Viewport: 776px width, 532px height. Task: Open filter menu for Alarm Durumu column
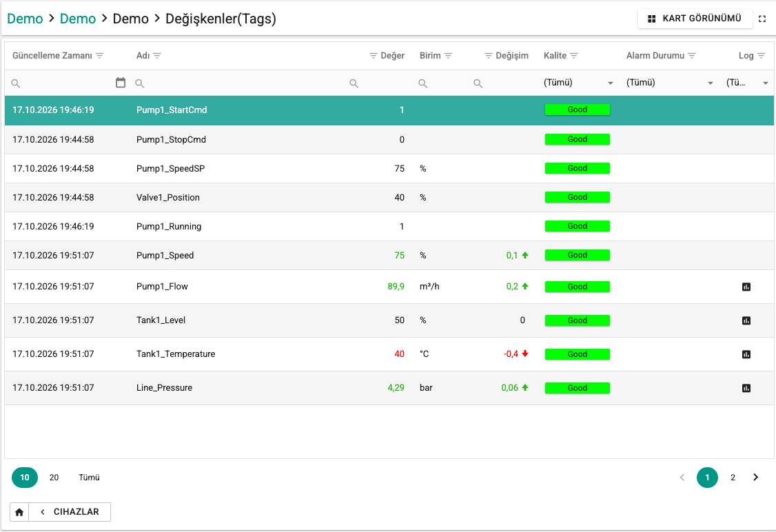click(x=692, y=55)
